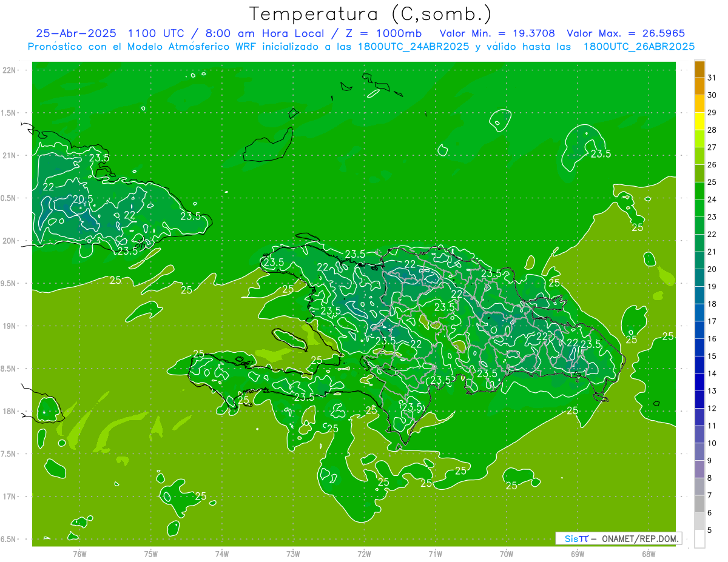Click the 'Valor Min. = 19.3708' readout
The height and width of the screenshot is (562, 728).
click(497, 33)
